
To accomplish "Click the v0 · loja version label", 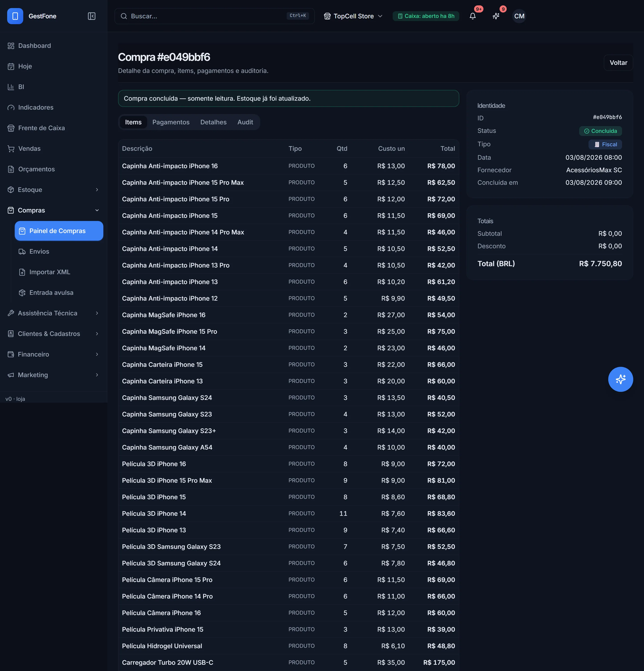I will tap(15, 399).
